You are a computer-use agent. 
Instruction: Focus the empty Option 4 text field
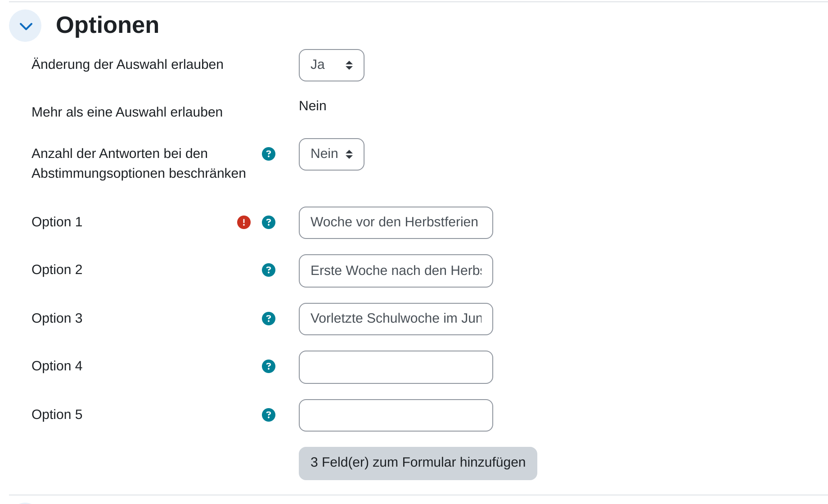(396, 367)
